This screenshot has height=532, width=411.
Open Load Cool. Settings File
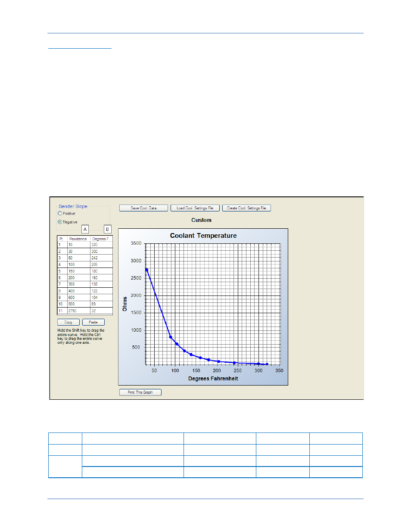click(x=195, y=208)
